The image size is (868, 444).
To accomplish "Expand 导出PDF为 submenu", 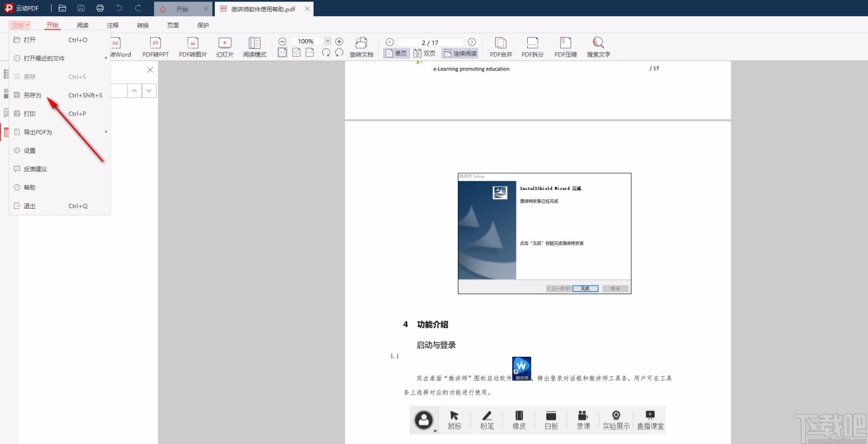I will [60, 132].
